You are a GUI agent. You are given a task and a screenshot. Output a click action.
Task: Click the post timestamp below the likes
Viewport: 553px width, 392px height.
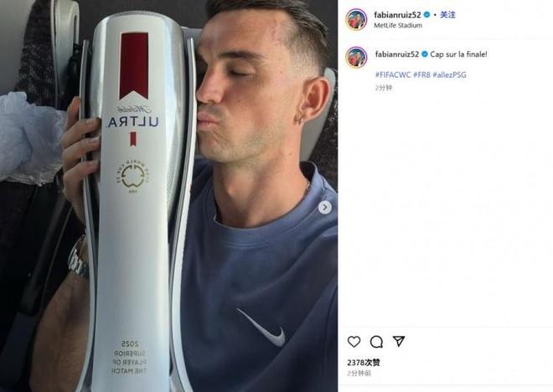point(359,373)
